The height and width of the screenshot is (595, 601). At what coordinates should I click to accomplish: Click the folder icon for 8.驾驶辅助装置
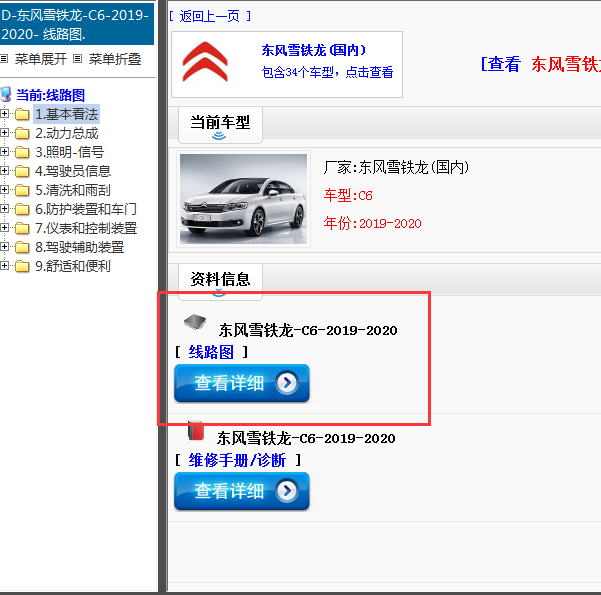coord(22,247)
